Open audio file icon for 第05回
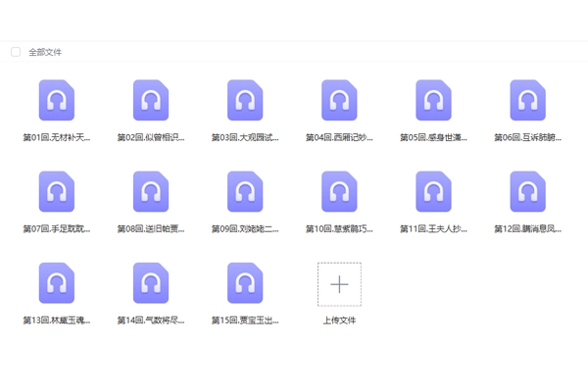The image size is (588, 392). 433,100
